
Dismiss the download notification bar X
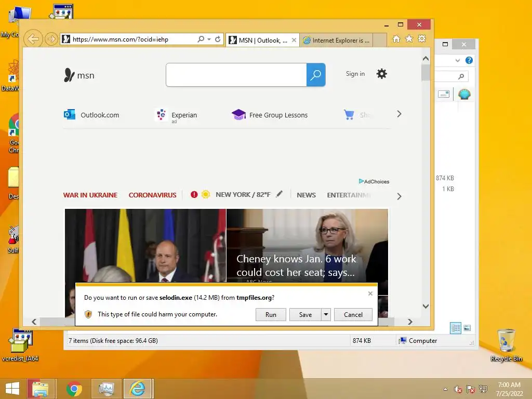click(x=370, y=294)
